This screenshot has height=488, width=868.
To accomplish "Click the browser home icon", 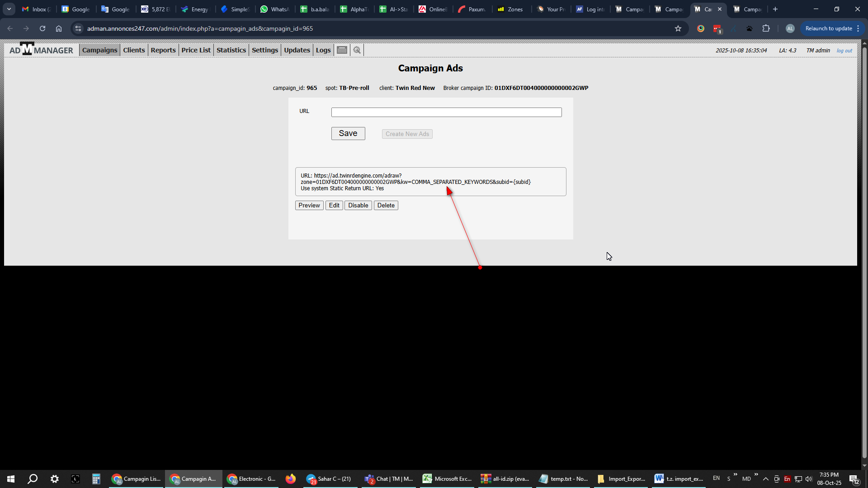I will click(59, 28).
